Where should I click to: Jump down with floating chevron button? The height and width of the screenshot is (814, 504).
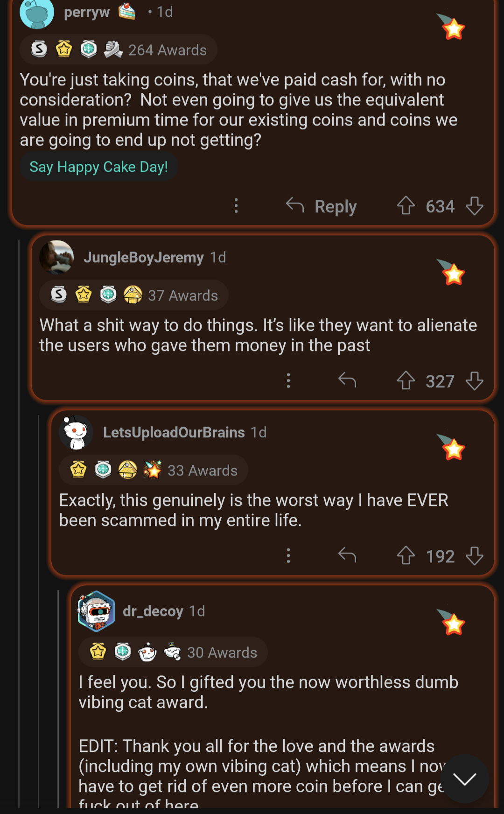(x=464, y=779)
